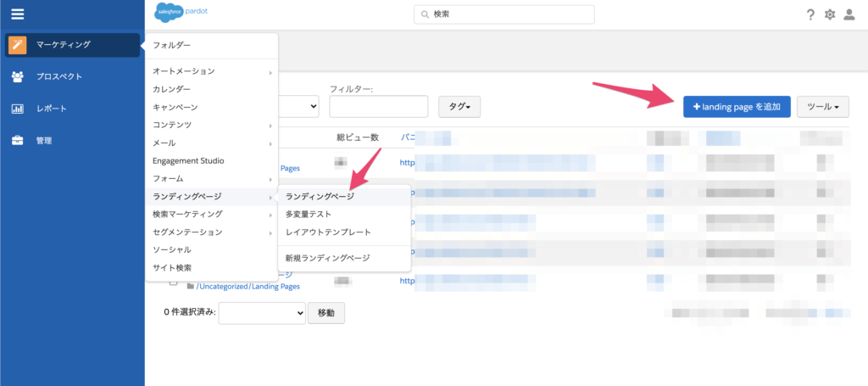
Task: Sort by the 総ビュー数 column header
Action: pos(358,137)
